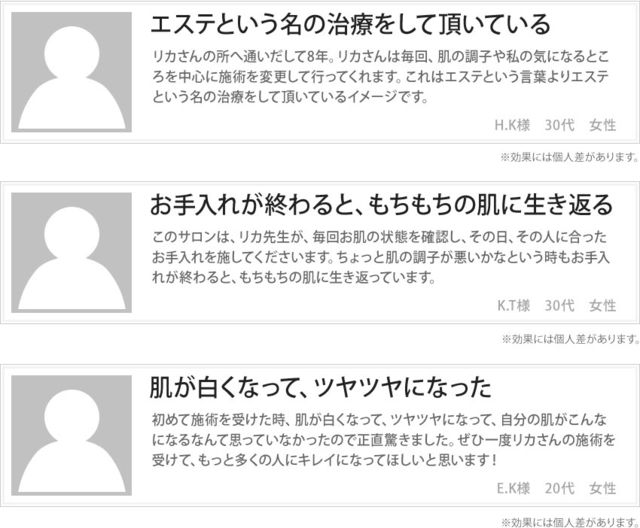Image resolution: width=640 pixels, height=528 pixels.
Task: Click the review text starting リカさんの所へ通いだして8年
Action: [x=380, y=77]
